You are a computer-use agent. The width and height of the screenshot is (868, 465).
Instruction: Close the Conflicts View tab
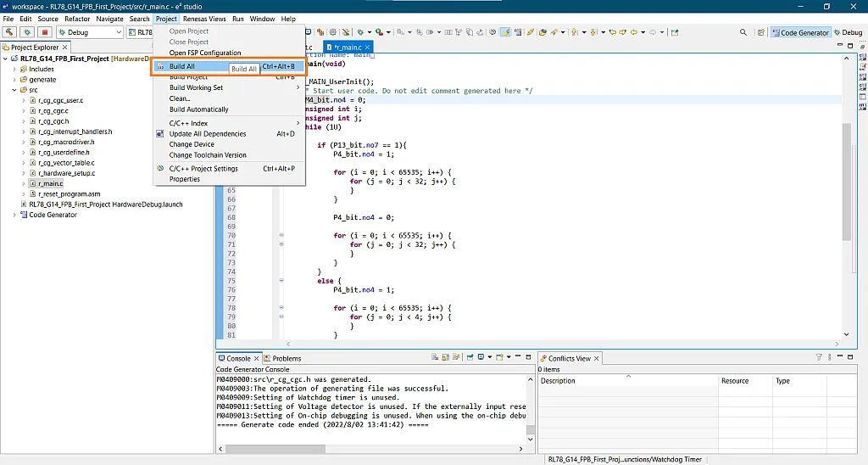[x=596, y=359]
